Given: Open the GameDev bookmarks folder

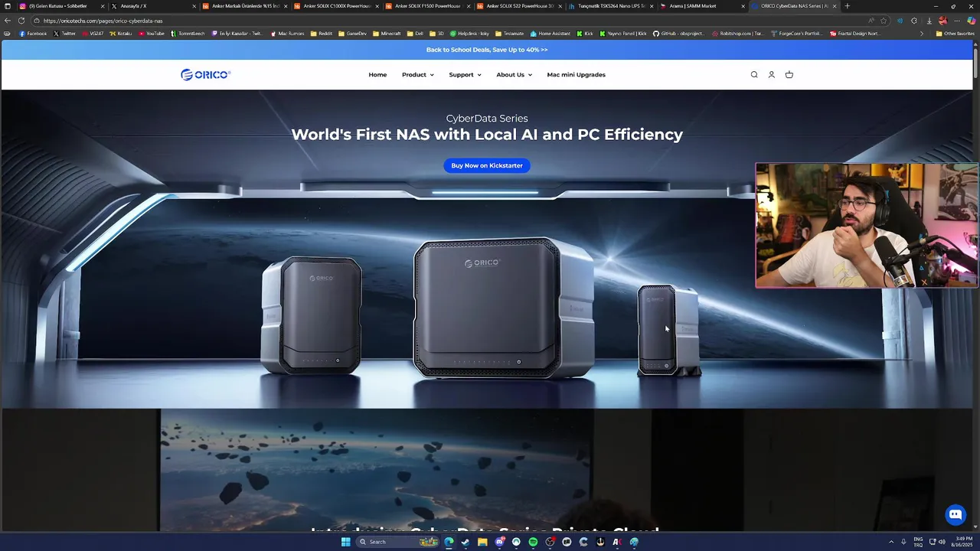Looking at the screenshot, I should 352,34.
